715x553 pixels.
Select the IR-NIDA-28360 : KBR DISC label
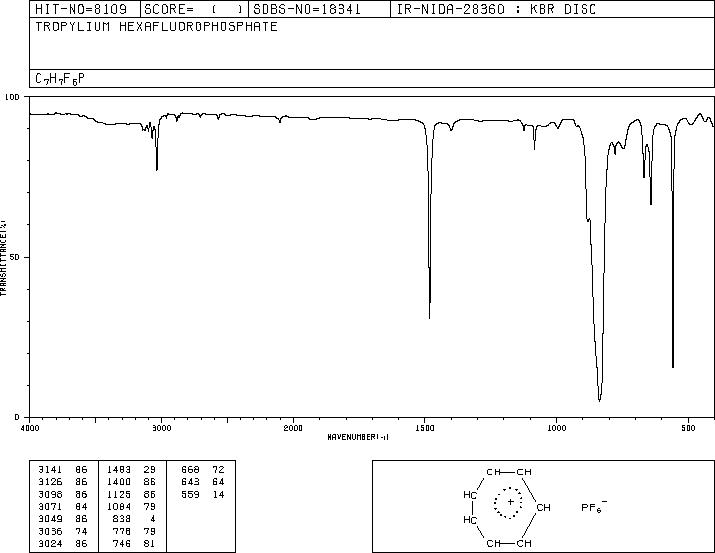click(x=496, y=10)
